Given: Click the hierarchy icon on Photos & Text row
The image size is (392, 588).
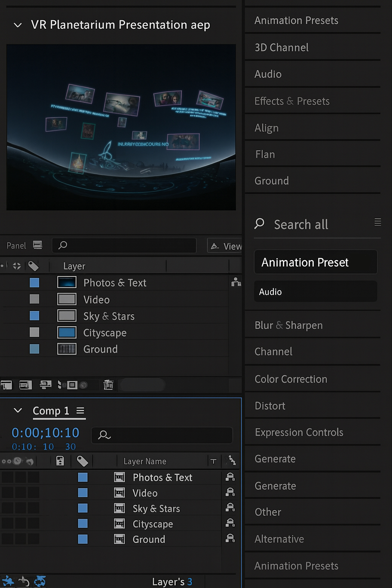Looking at the screenshot, I should [x=236, y=282].
